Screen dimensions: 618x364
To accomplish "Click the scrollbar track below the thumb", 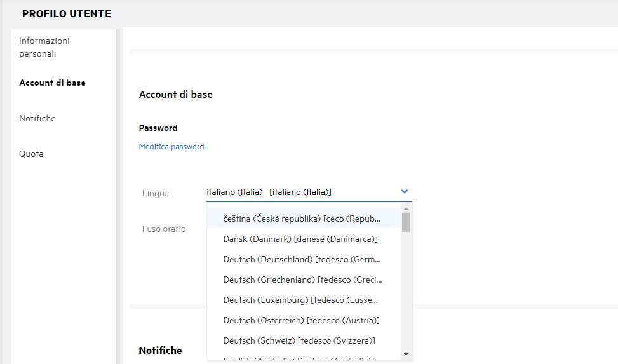I will click(x=406, y=292).
